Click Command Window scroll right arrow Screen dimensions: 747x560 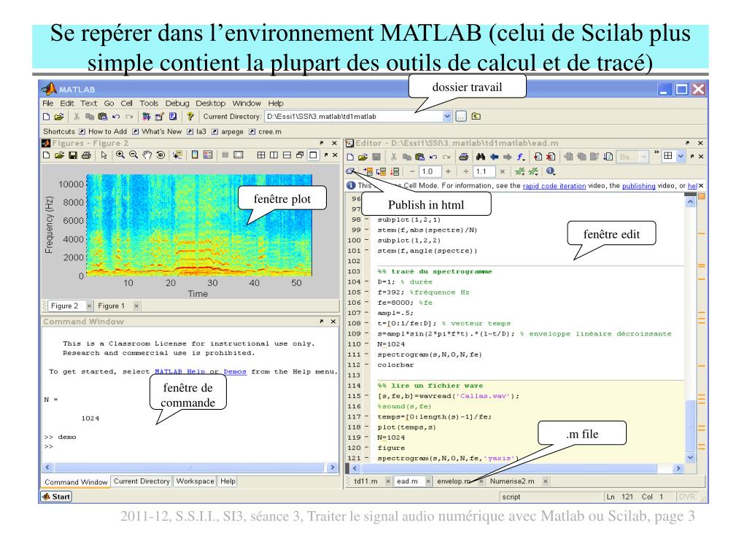(x=333, y=467)
